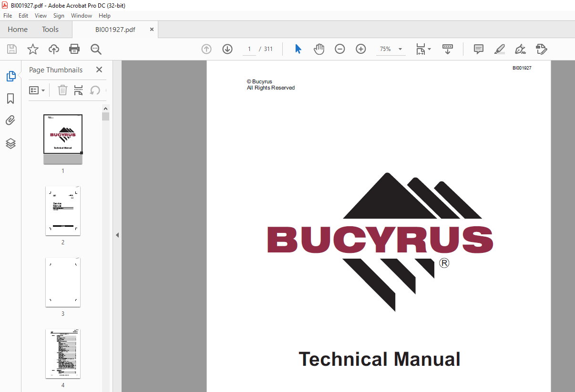Click the page number input field
This screenshot has height=392, width=575.
pyautogui.click(x=249, y=49)
